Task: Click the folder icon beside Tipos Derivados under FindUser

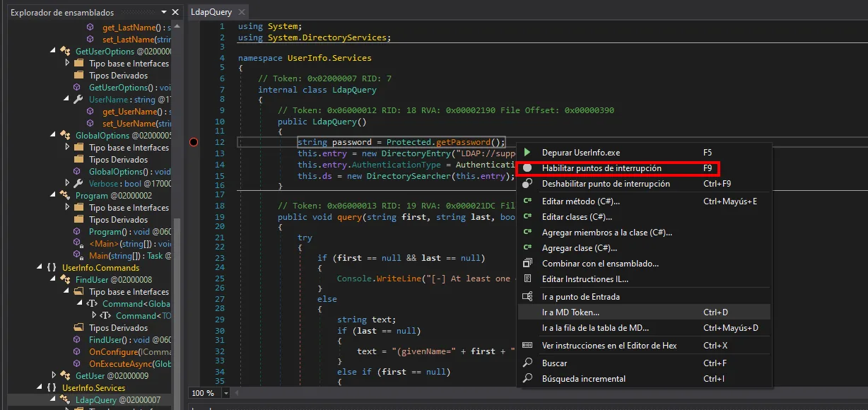Action: click(78, 328)
